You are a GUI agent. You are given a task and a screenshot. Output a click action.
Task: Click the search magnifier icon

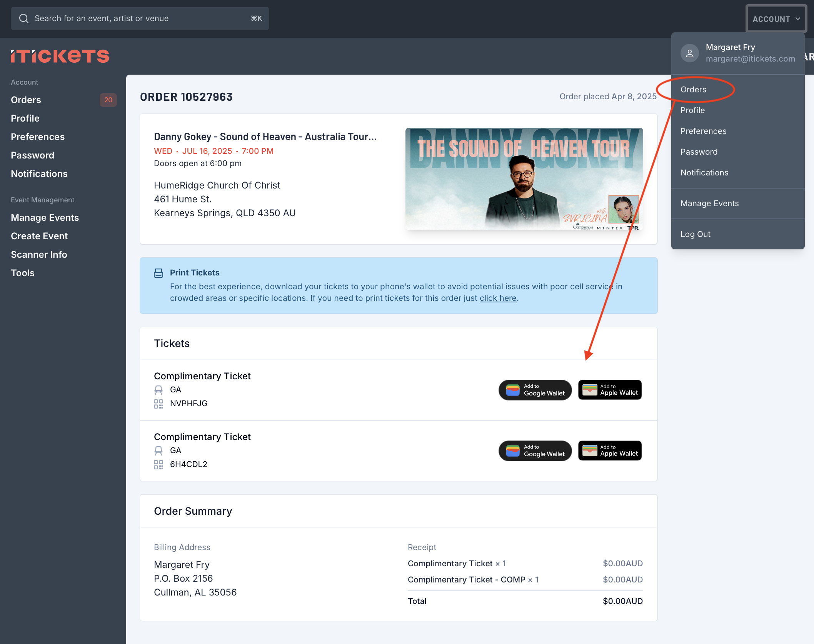tap(24, 18)
